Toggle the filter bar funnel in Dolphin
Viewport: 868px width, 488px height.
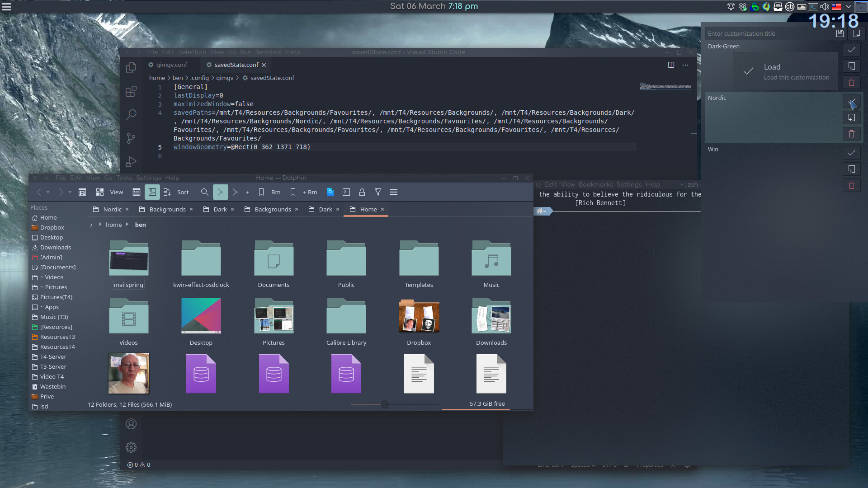pos(378,192)
